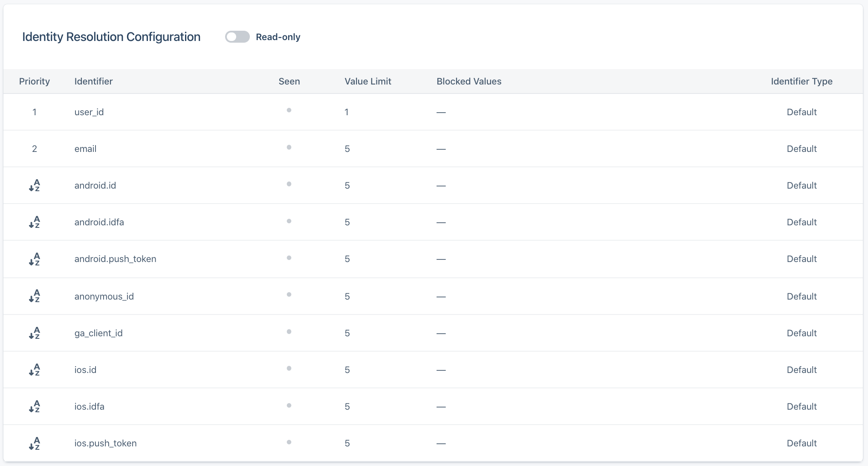The image size is (868, 466).
Task: Click the Identifier Type column header
Action: click(801, 82)
